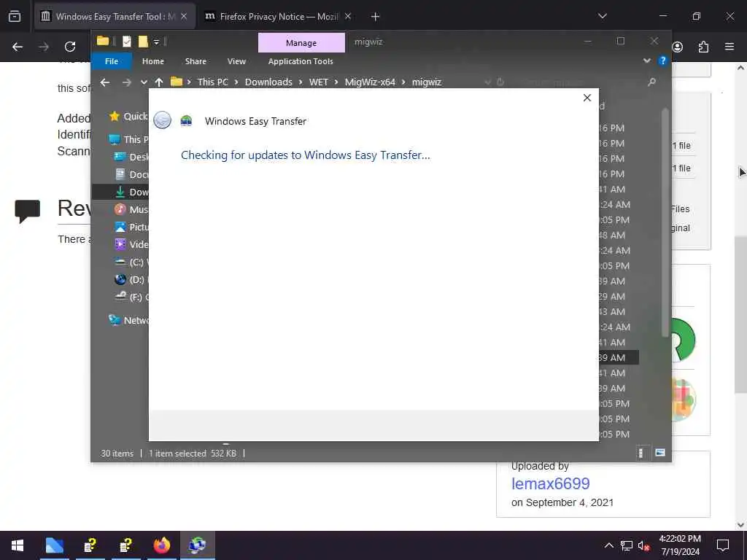Open recent locations dropdown in Explorer
Image resolution: width=747 pixels, height=560 pixels.
tap(144, 82)
